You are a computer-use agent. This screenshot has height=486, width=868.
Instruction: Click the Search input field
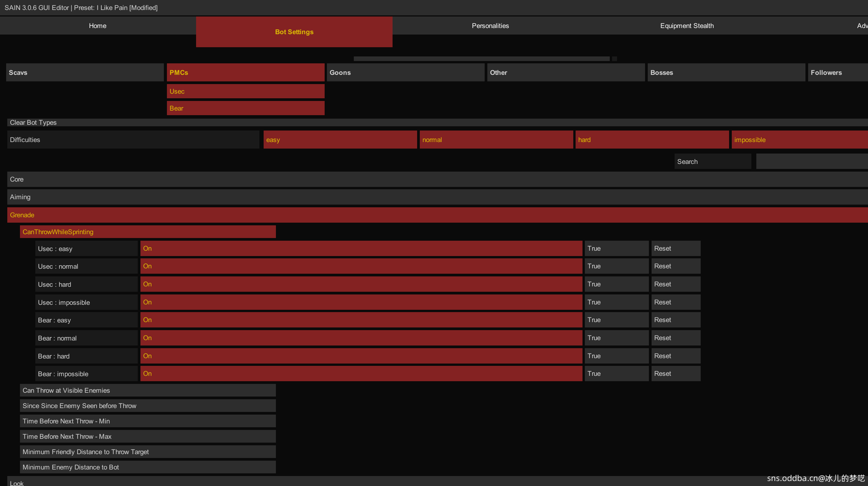(812, 162)
